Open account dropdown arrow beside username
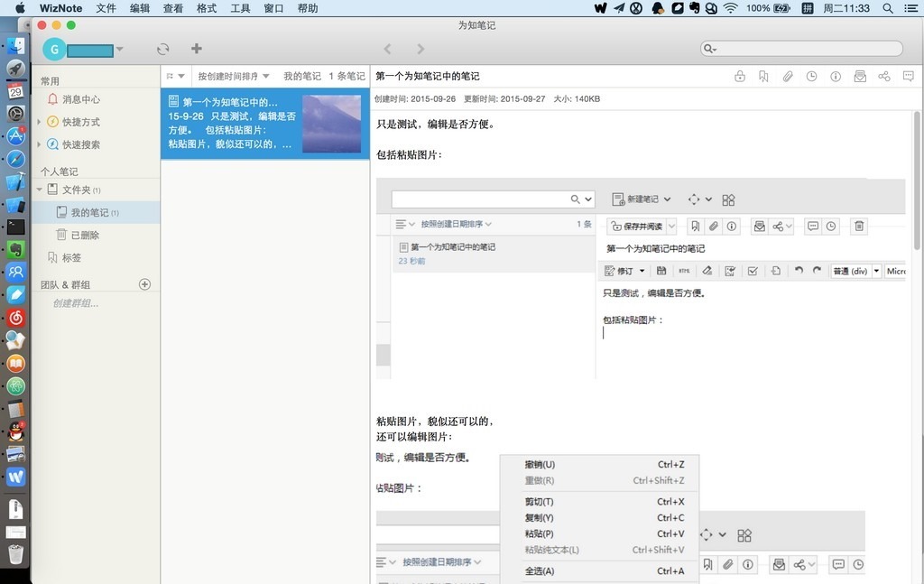 point(120,49)
